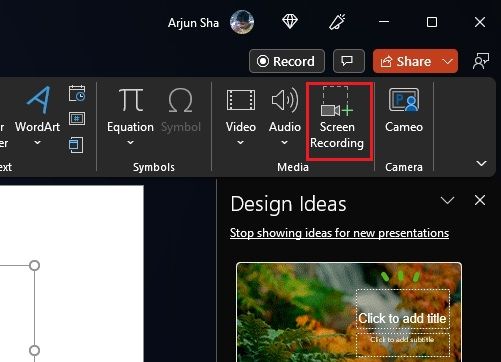Click the middle right slide handle circle
This screenshot has height=362, width=501.
click(x=34, y=351)
